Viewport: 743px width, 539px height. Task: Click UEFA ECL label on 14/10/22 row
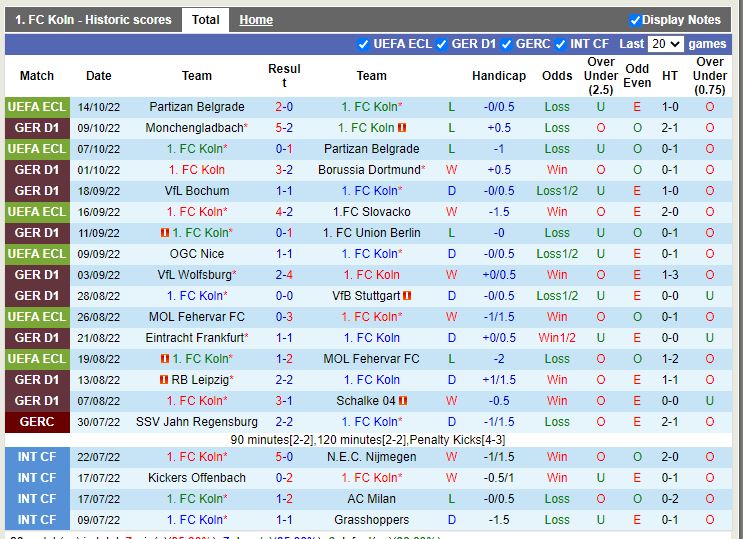(x=37, y=107)
